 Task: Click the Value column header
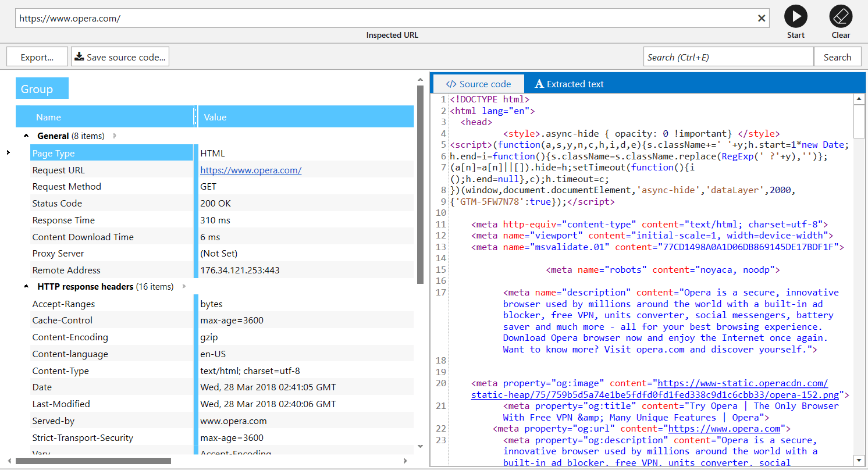click(306, 117)
